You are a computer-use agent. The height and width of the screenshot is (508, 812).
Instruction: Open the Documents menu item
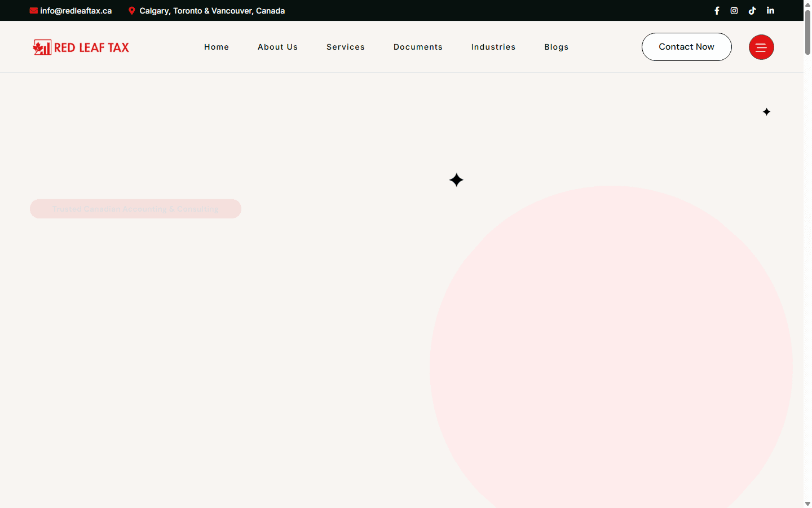pos(418,47)
